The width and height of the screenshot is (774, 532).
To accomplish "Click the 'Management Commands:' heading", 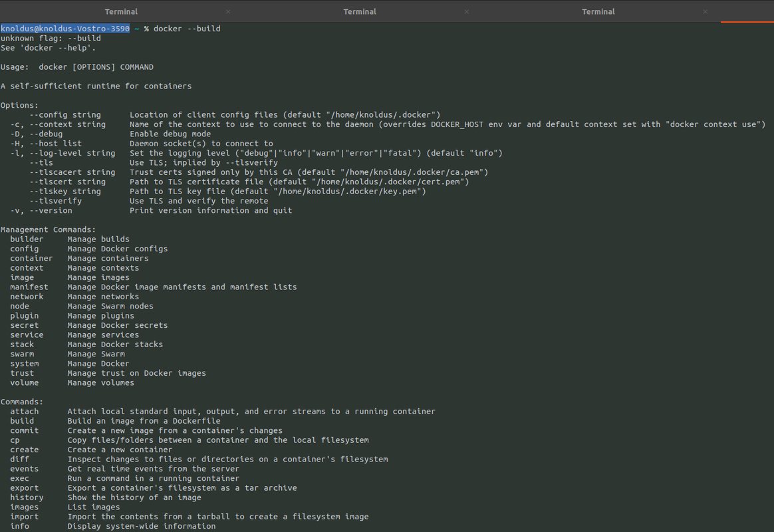I will (x=49, y=229).
